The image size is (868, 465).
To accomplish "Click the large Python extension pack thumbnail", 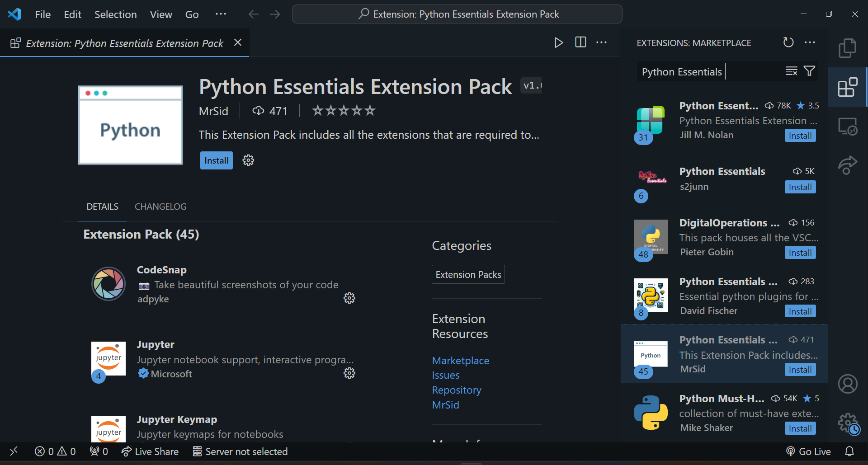I will [x=130, y=125].
